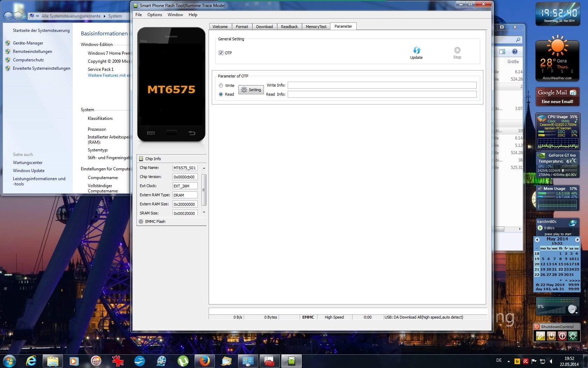Click the Update icon in General Setting
588x368 pixels.
click(416, 50)
